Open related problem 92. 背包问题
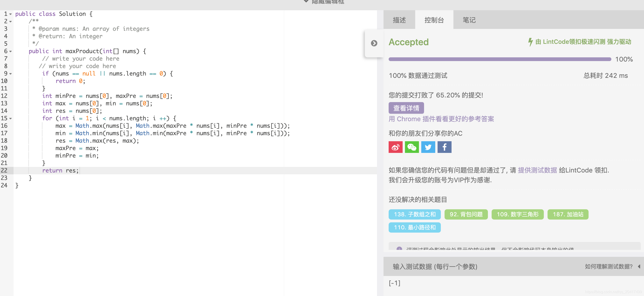This screenshot has width=644, height=296. click(466, 214)
